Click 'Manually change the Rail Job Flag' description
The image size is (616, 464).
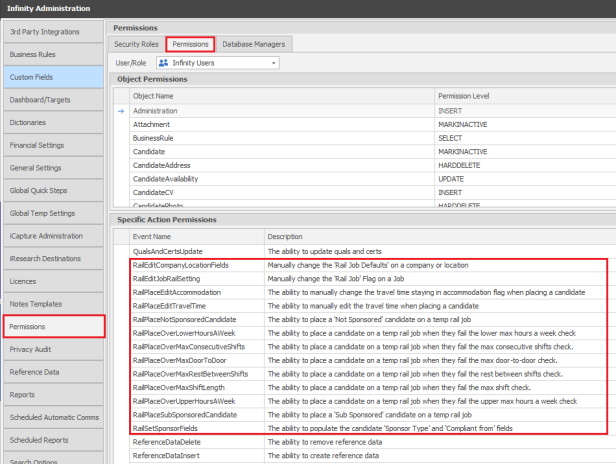tap(336, 279)
